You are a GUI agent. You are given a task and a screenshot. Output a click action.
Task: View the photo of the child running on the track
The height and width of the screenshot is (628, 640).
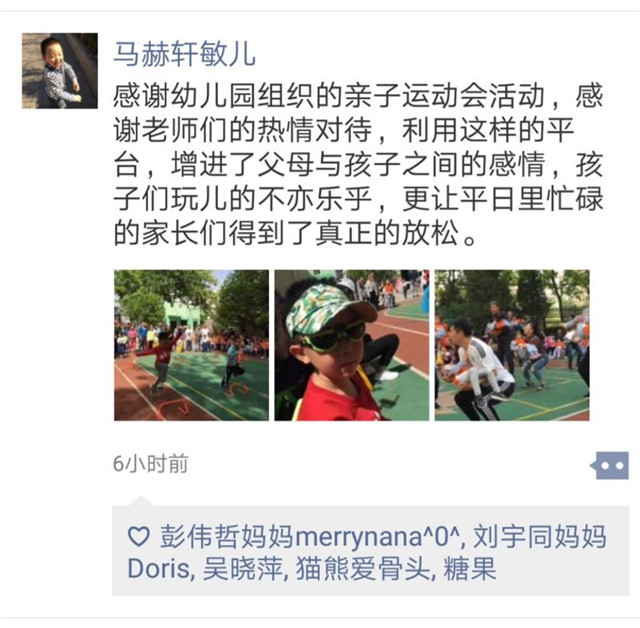pyautogui.click(x=191, y=345)
